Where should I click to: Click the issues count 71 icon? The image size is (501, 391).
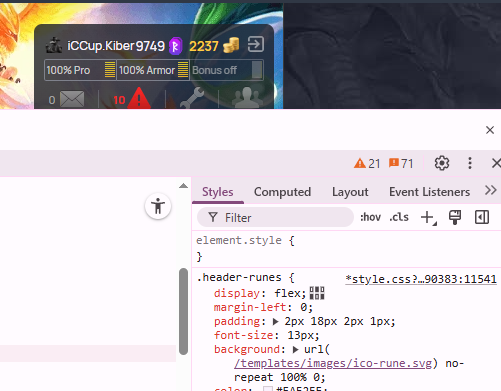click(401, 163)
